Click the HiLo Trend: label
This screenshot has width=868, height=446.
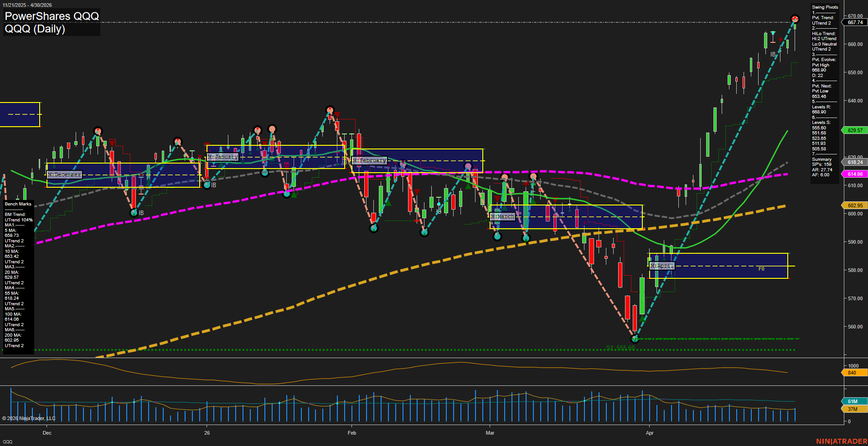(824, 34)
